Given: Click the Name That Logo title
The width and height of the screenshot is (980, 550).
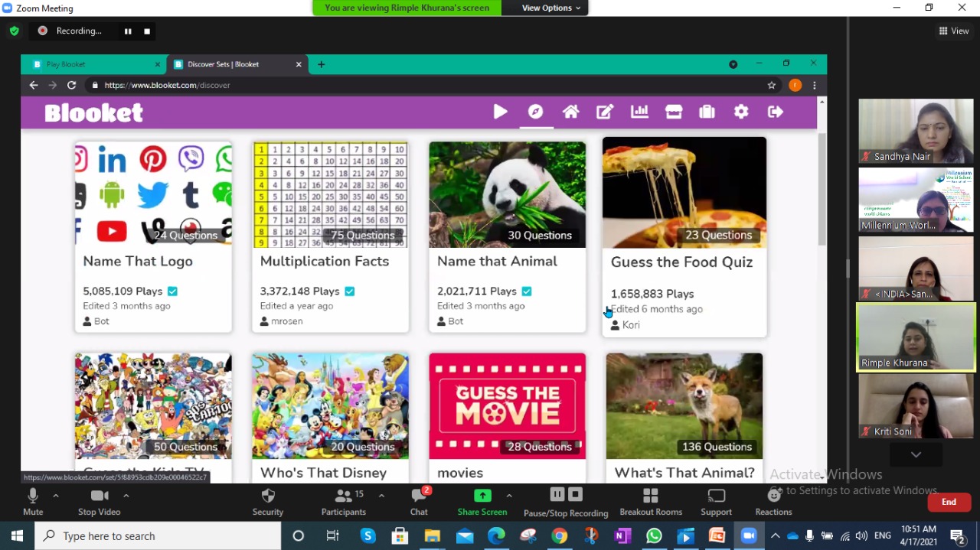Looking at the screenshot, I should 138,261.
